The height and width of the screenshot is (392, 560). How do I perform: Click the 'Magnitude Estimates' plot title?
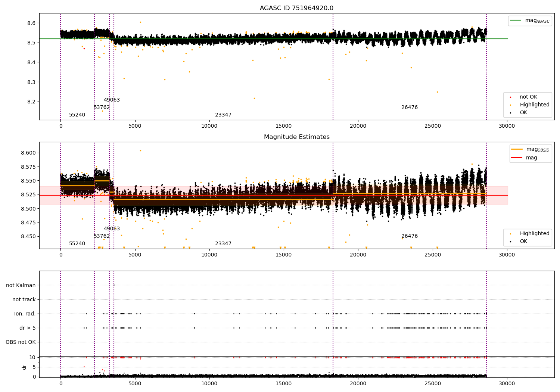[296, 137]
